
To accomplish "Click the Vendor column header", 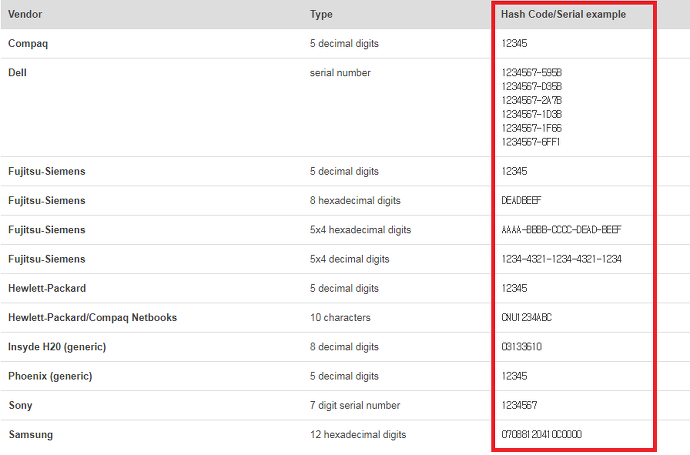I will coord(25,14).
